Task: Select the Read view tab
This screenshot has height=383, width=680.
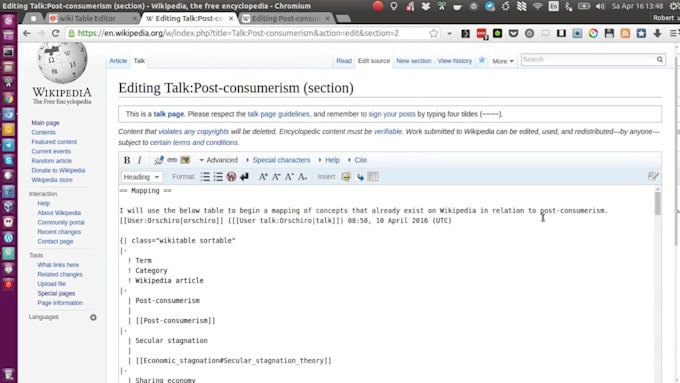Action: [x=344, y=61]
